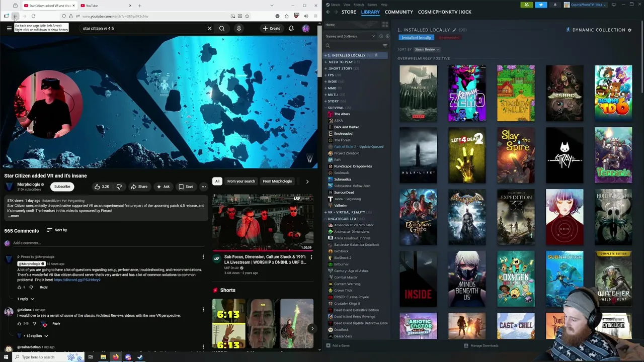Open a new browser tab
The height and width of the screenshot is (362, 644).
139,6
